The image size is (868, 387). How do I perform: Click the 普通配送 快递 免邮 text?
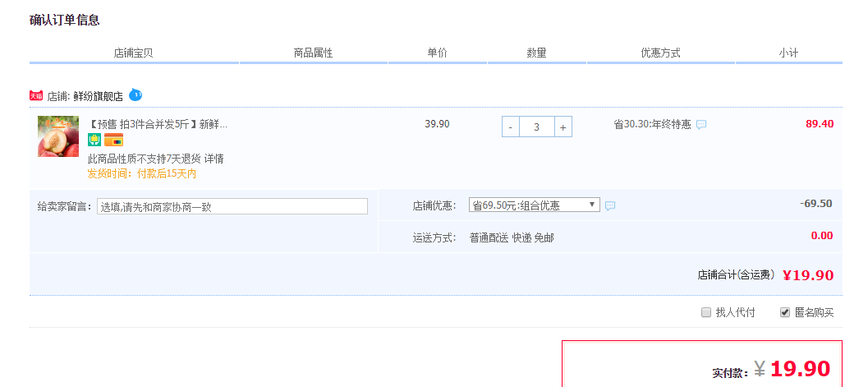(512, 238)
